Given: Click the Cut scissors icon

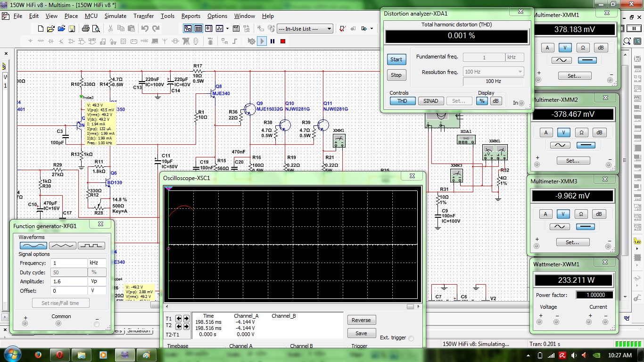Looking at the screenshot, I should pyautogui.click(x=110, y=29).
